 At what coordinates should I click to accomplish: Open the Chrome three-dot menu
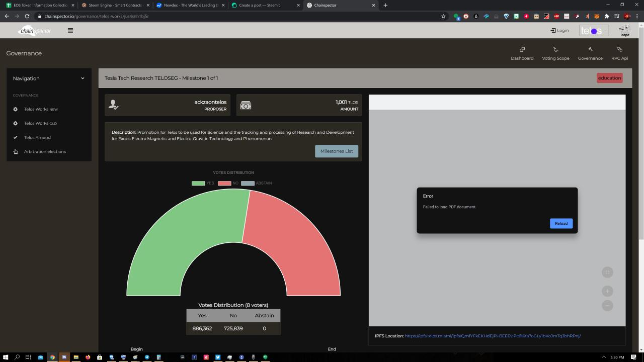click(x=637, y=16)
